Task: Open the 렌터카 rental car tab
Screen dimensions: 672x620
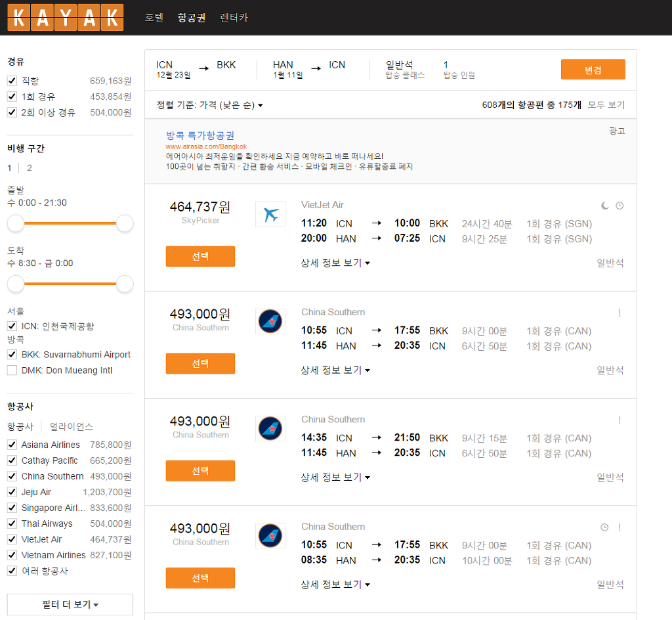Action: [x=234, y=18]
